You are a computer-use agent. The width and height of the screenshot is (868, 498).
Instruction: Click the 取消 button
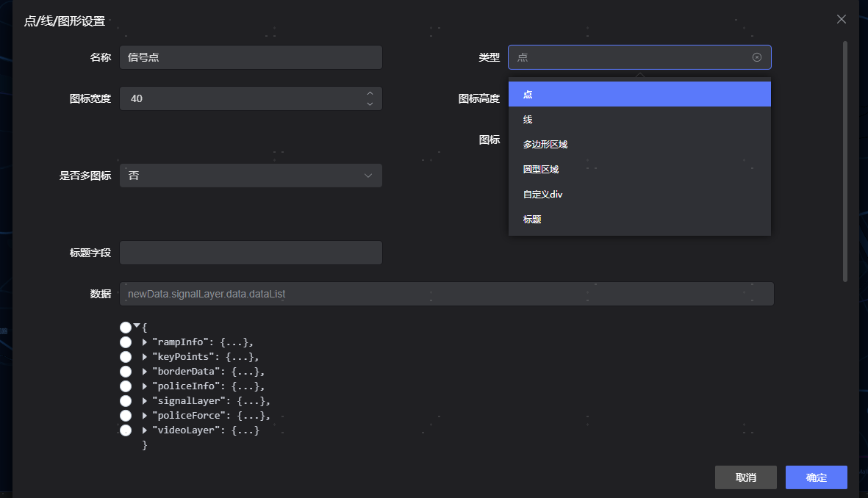point(745,477)
